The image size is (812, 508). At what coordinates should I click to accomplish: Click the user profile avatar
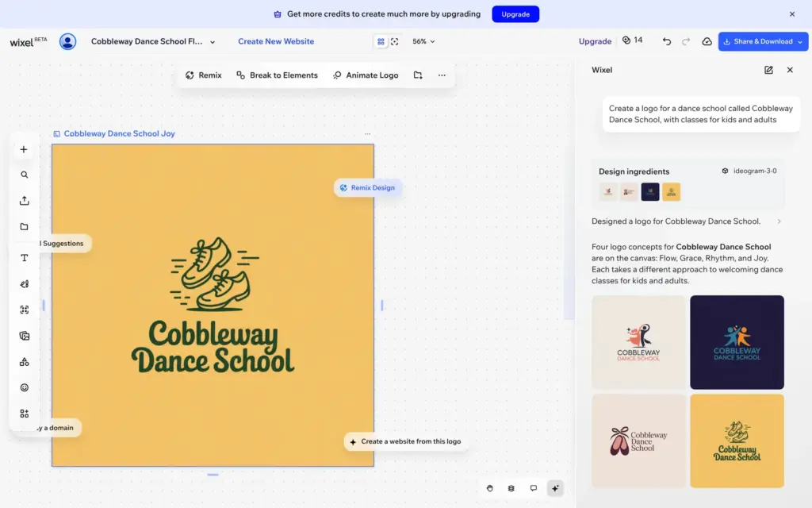point(67,41)
